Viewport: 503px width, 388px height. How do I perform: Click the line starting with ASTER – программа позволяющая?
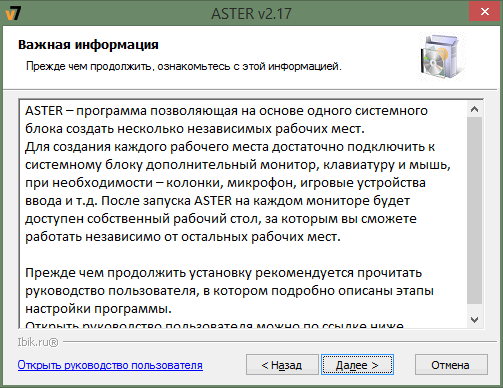(226, 111)
